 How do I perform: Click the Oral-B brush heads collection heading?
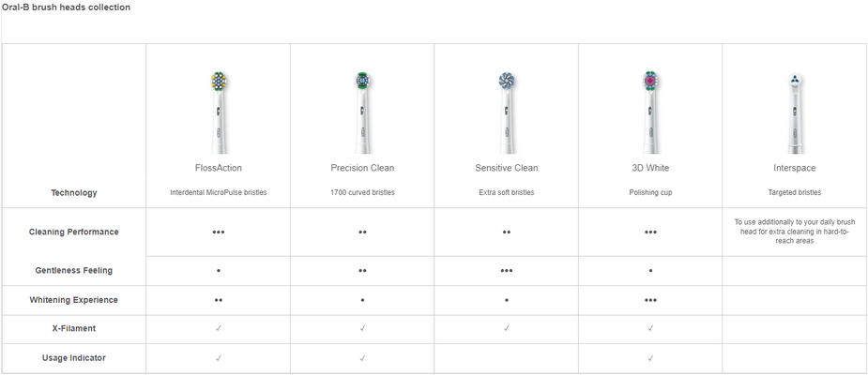[66, 7]
